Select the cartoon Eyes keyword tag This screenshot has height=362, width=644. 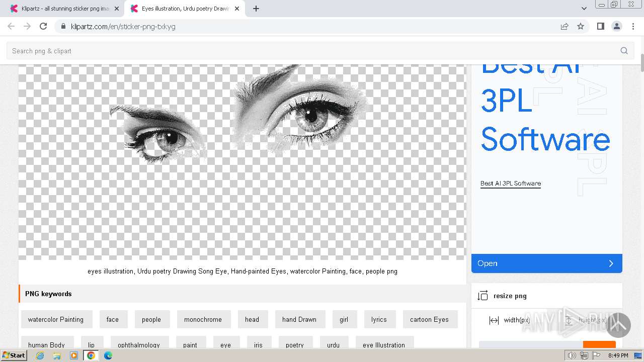click(x=429, y=319)
